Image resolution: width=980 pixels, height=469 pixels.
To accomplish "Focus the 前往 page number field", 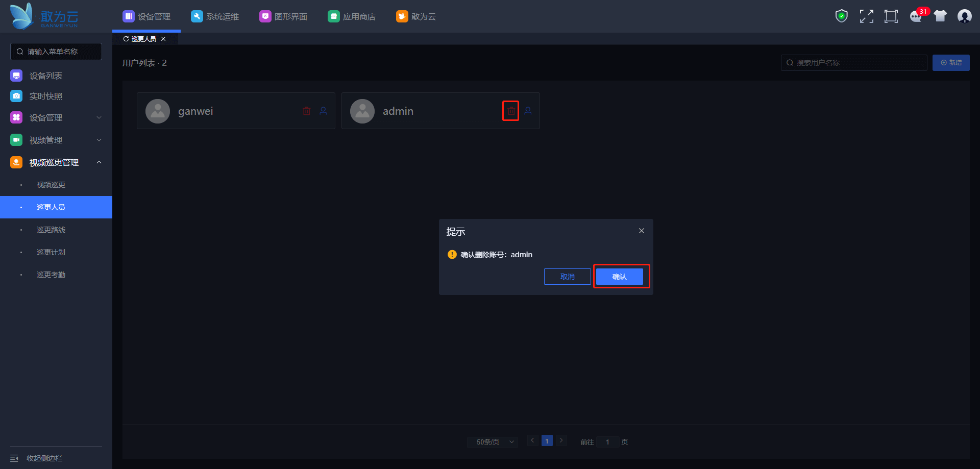I will 607,442.
